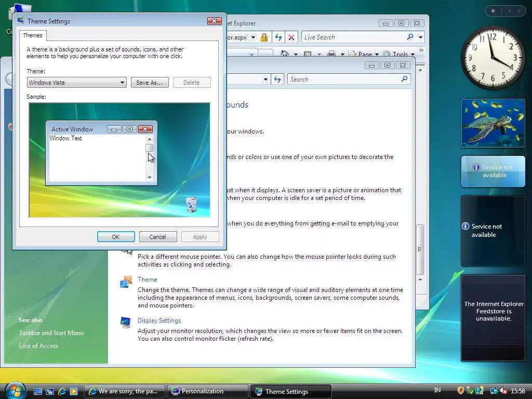Click the security lock icon in Internet Explorer
The width and height of the screenshot is (532, 399).
point(264,37)
